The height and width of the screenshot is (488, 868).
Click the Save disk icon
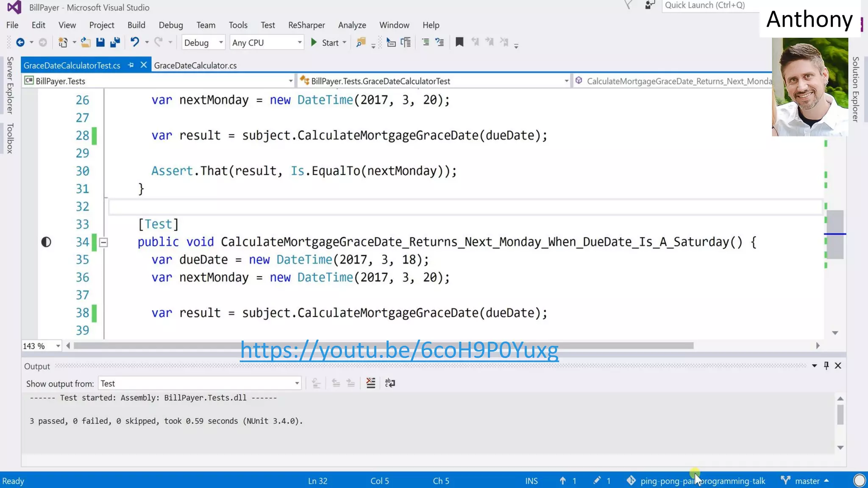coord(100,42)
